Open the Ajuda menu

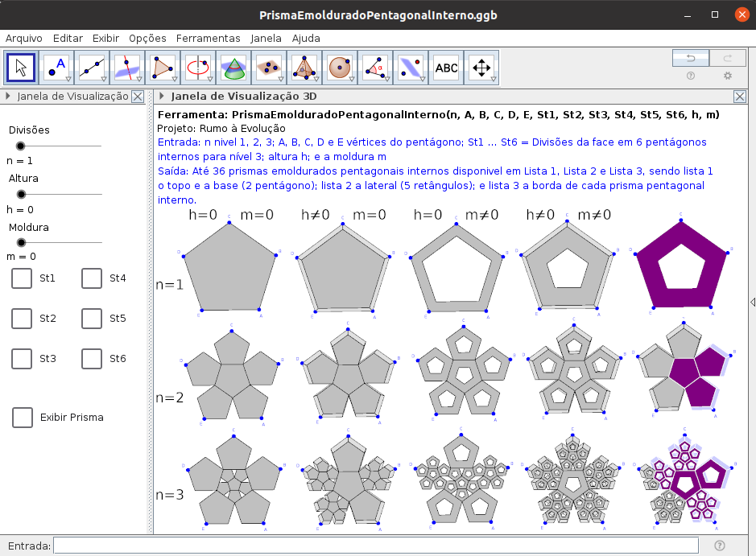(306, 38)
